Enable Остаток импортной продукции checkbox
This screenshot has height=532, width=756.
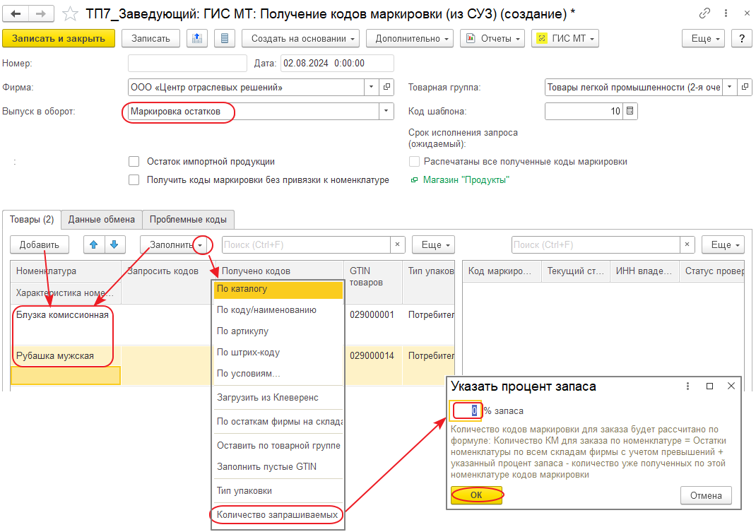coord(134,162)
